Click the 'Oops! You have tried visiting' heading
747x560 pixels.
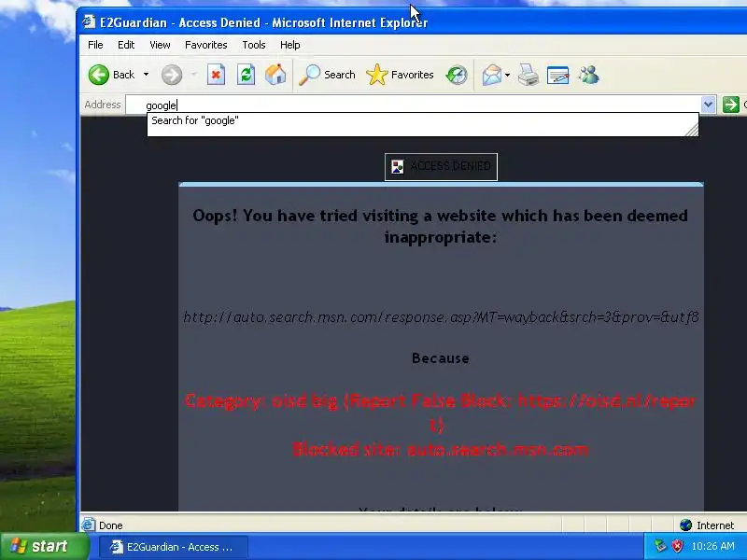click(x=440, y=226)
